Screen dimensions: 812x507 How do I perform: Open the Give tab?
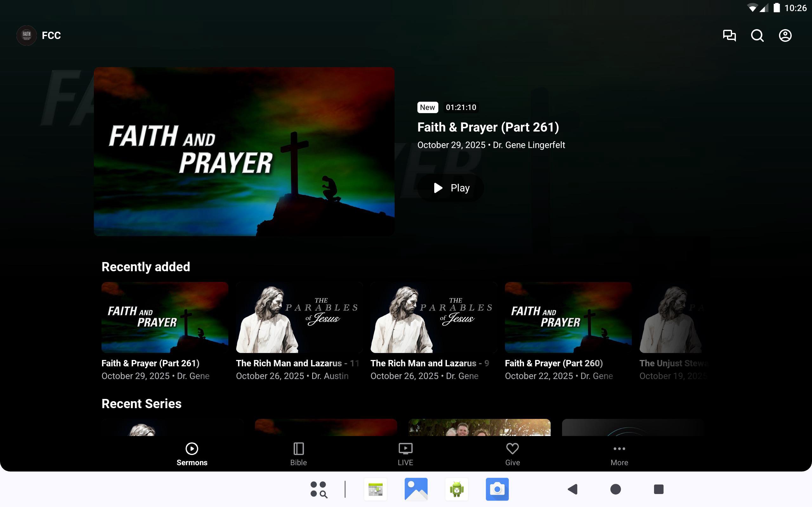coord(512,454)
